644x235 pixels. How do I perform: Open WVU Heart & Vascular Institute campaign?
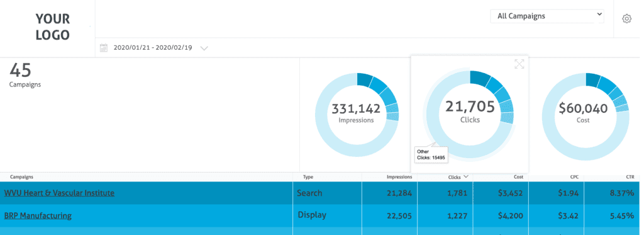coord(59,193)
